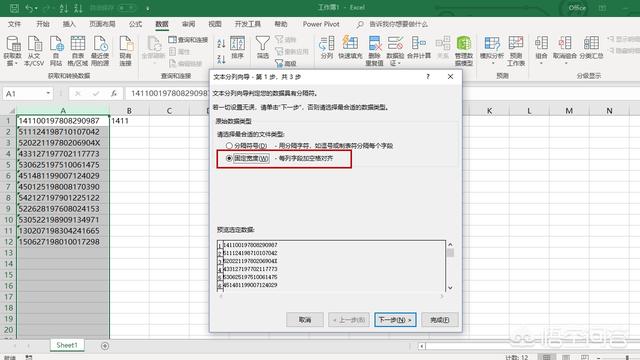Get data from table/range

(78, 51)
